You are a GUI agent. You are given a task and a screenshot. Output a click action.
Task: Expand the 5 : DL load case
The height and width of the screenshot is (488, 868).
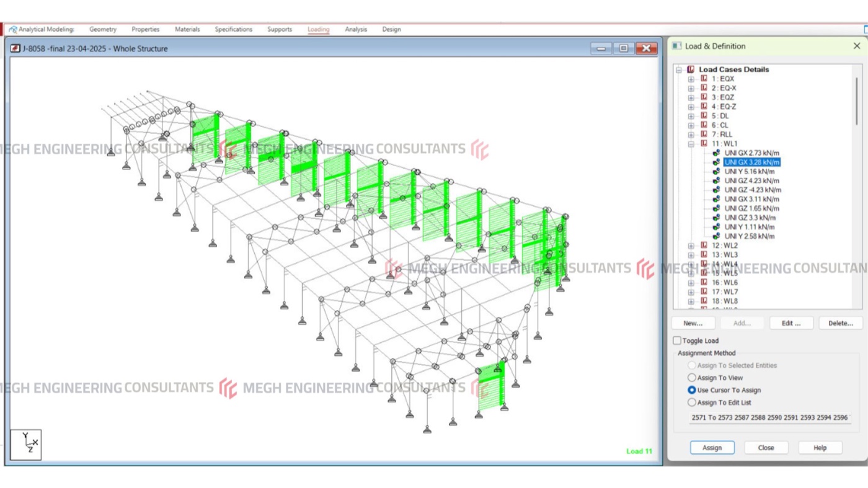pyautogui.click(x=691, y=117)
